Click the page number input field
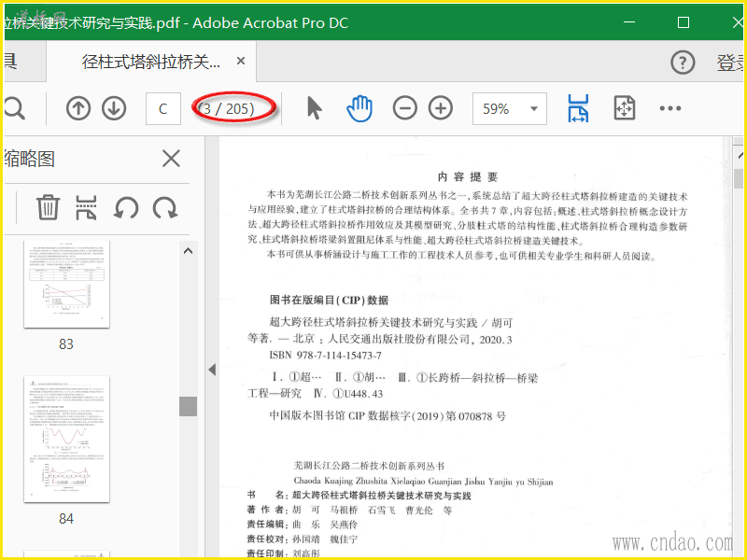Screen dimensions: 747x560 click(x=162, y=108)
